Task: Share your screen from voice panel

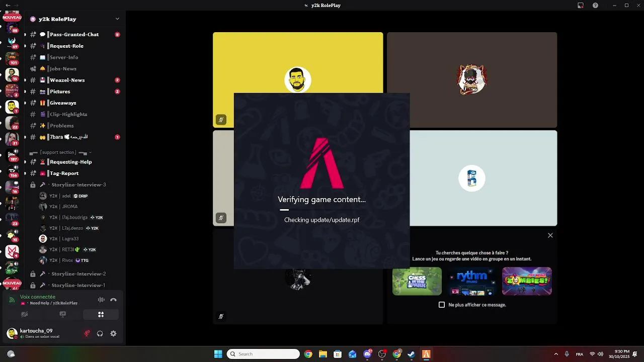Action: 62,314
